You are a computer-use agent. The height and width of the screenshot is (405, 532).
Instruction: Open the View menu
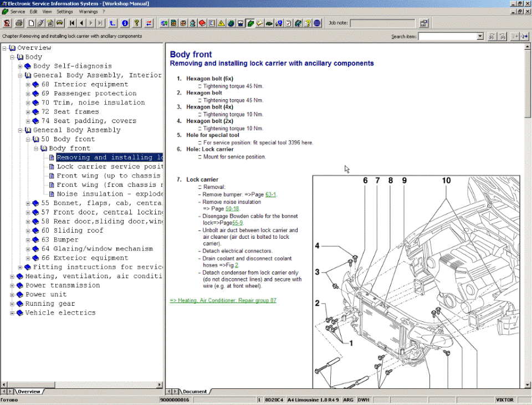tap(47, 12)
